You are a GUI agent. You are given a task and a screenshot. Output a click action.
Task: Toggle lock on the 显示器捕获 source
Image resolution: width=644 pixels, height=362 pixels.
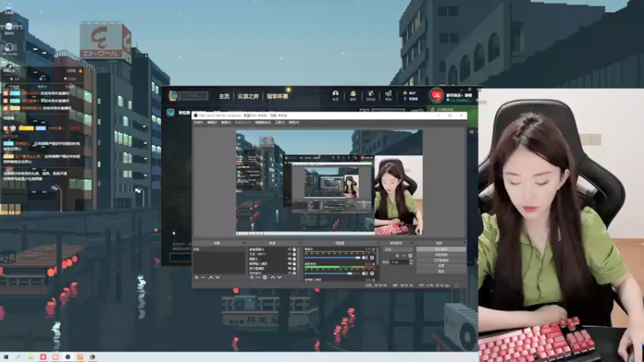294,268
